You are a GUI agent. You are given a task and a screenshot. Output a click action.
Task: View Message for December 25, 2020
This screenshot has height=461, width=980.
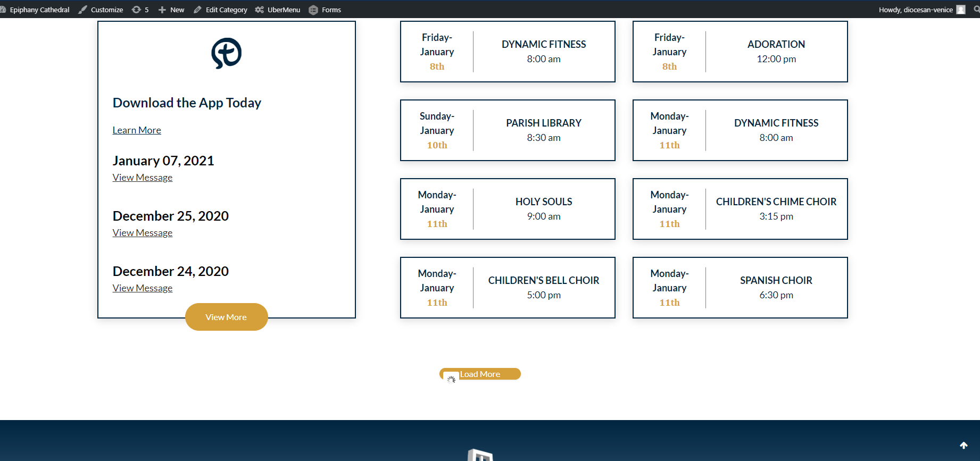[x=143, y=233]
